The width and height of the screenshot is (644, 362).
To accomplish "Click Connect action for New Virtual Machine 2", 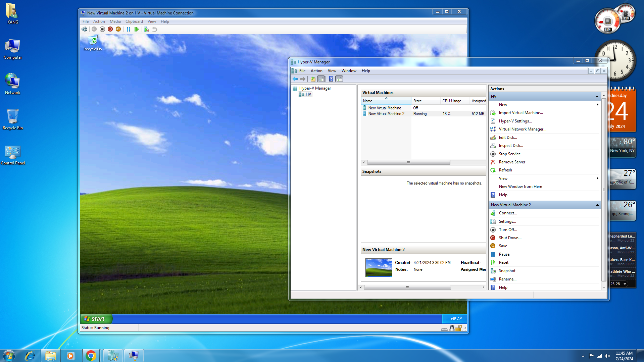I will [x=508, y=213].
